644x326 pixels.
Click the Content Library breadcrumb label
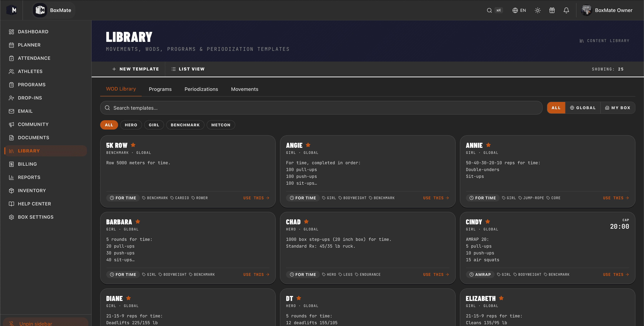604,41
